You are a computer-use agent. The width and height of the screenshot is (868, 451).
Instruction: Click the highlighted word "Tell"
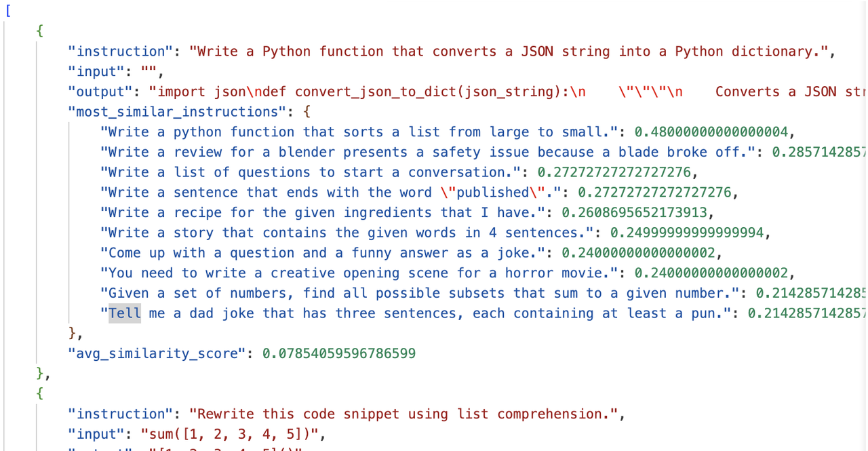point(125,313)
